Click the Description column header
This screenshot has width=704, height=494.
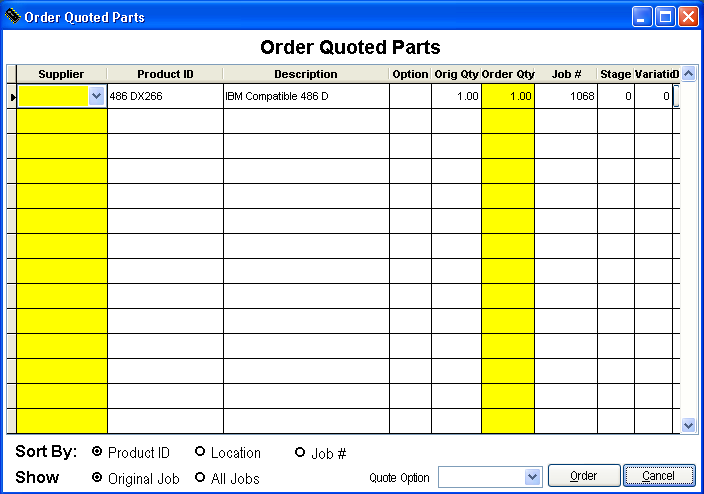306,74
